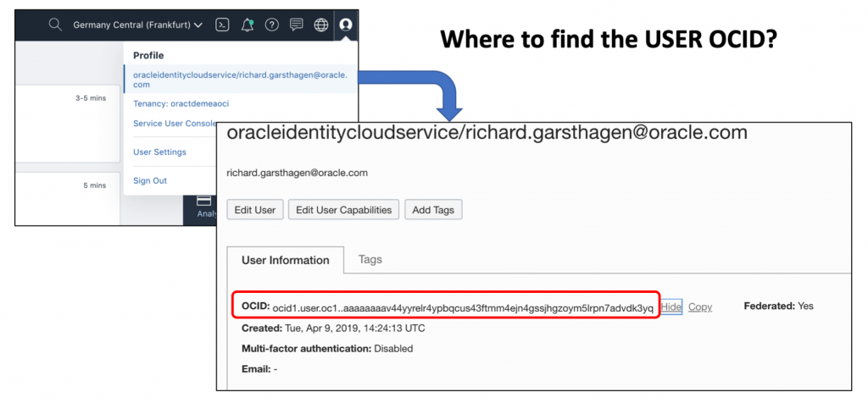Viewport: 868px width, 403px height.
Task: Click the Profile heading in menu
Action: tap(148, 55)
